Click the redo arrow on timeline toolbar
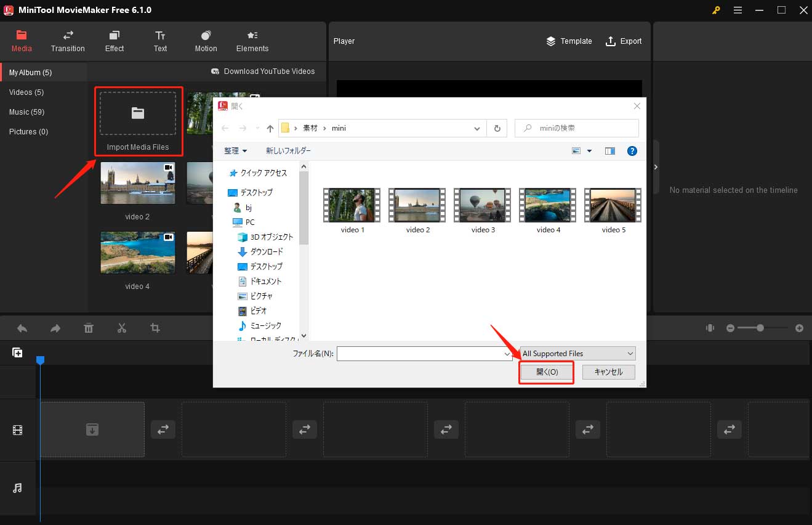The width and height of the screenshot is (812, 525). (55, 328)
